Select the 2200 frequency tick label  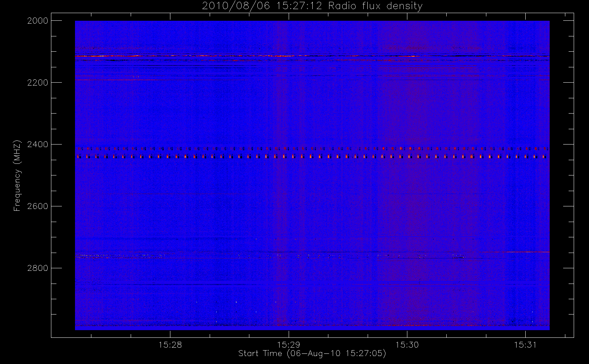click(x=38, y=83)
